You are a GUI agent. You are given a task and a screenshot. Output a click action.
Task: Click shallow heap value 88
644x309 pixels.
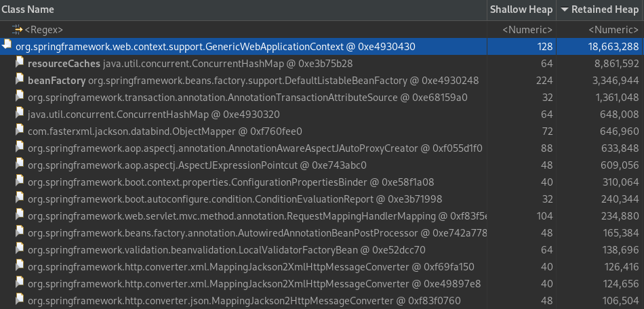click(547, 148)
